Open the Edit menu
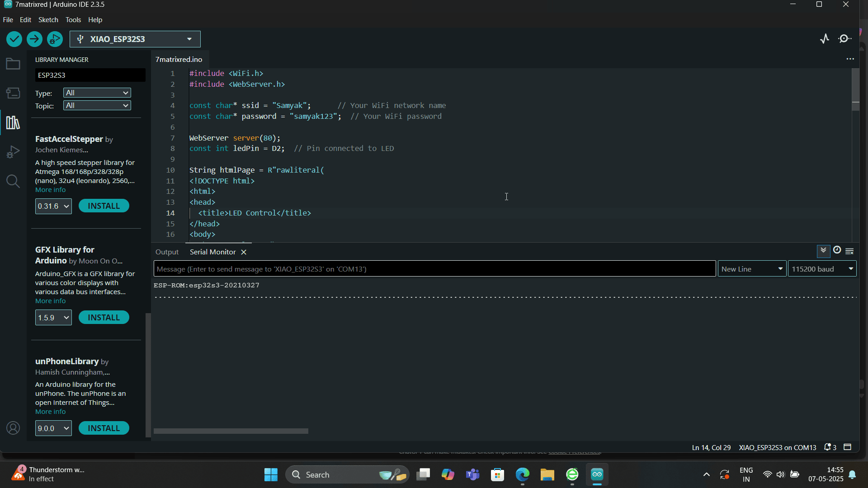868x488 pixels. point(25,20)
